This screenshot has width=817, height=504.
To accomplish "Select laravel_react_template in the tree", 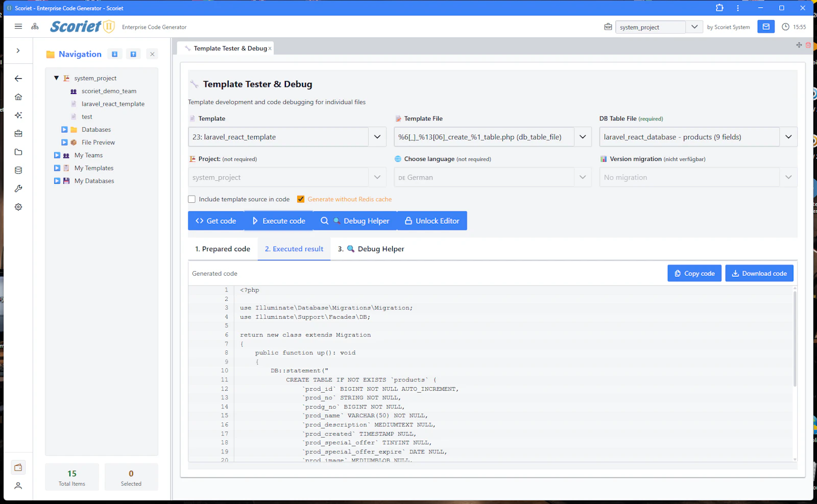I will coord(113,104).
